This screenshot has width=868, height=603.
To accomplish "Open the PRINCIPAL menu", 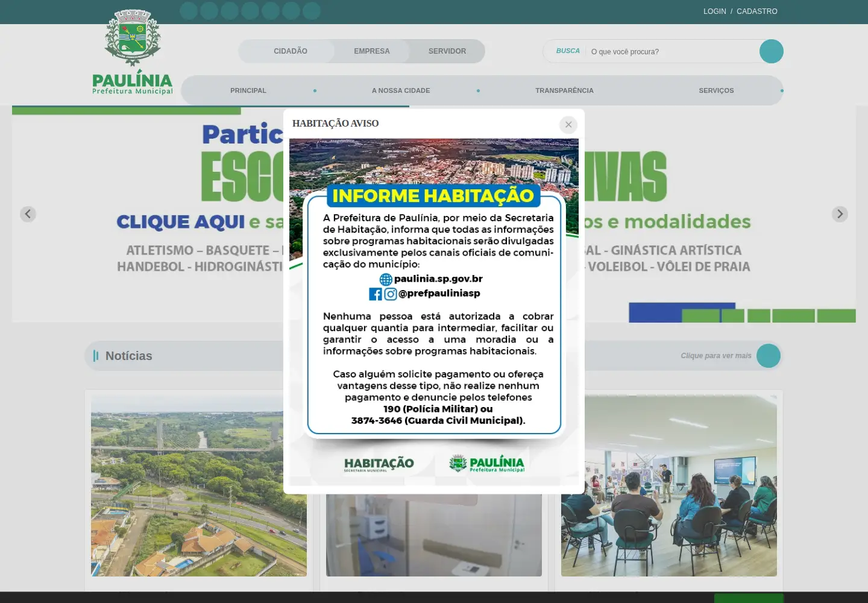I will point(248,90).
